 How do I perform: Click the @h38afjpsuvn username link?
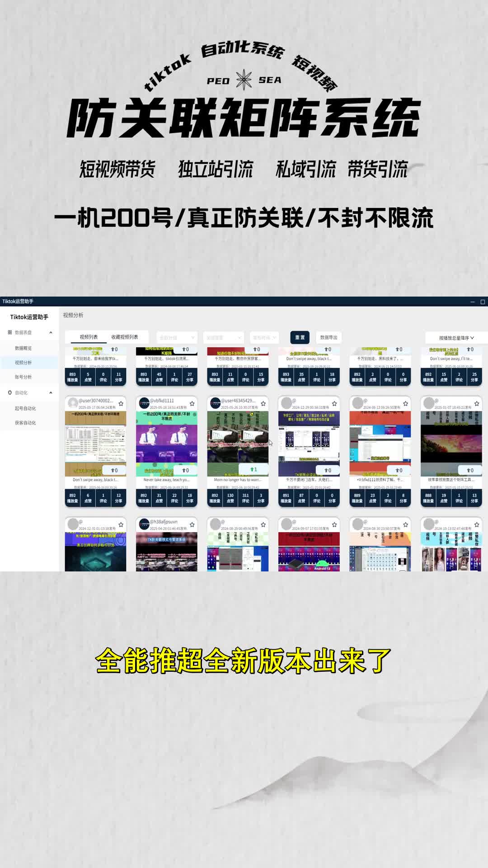coord(164,522)
